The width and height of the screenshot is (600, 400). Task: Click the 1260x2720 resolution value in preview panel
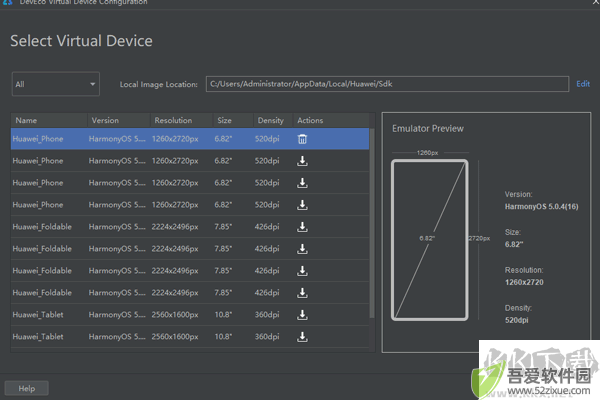pyautogui.click(x=524, y=282)
